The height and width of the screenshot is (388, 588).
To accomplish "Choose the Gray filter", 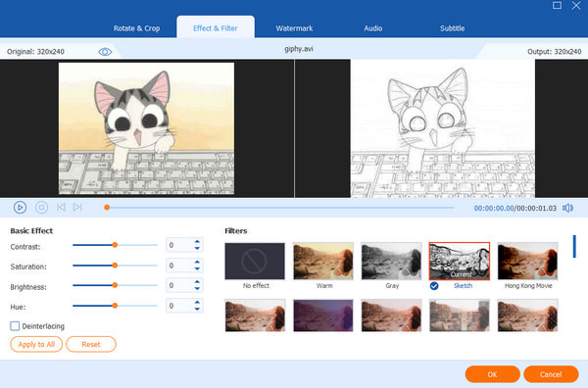I will (x=391, y=262).
